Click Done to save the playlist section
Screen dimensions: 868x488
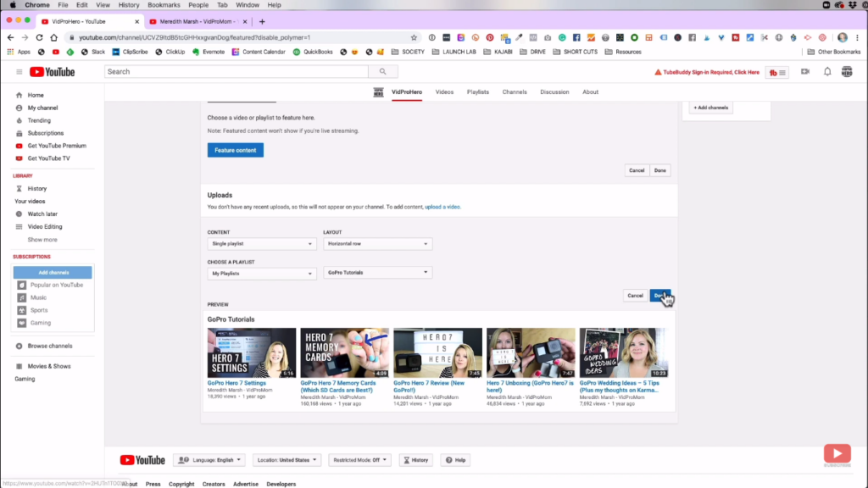[x=659, y=296]
